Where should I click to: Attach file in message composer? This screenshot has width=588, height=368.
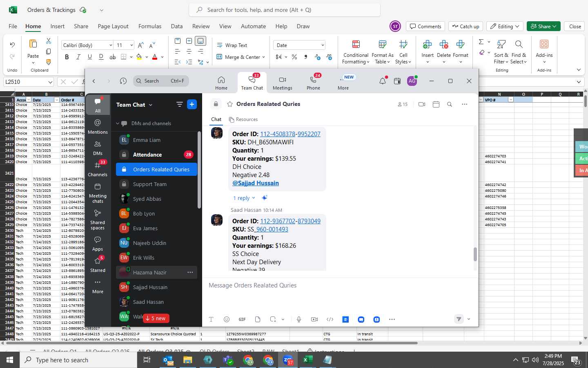258,319
